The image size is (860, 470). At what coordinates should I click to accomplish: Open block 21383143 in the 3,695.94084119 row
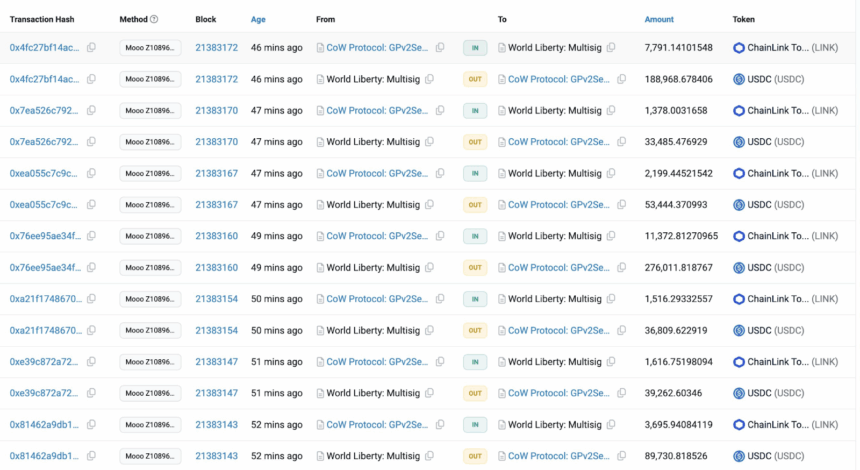click(x=217, y=424)
